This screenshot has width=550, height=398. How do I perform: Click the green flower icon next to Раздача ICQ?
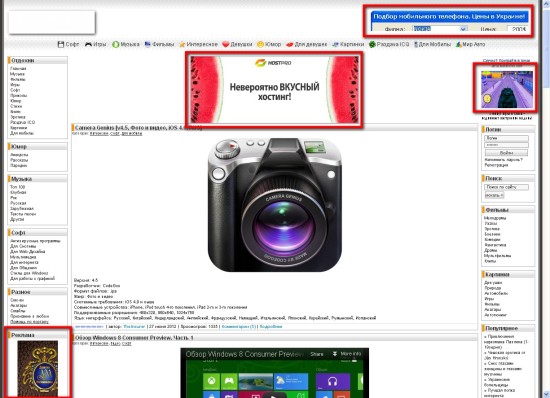pyautogui.click(x=372, y=45)
